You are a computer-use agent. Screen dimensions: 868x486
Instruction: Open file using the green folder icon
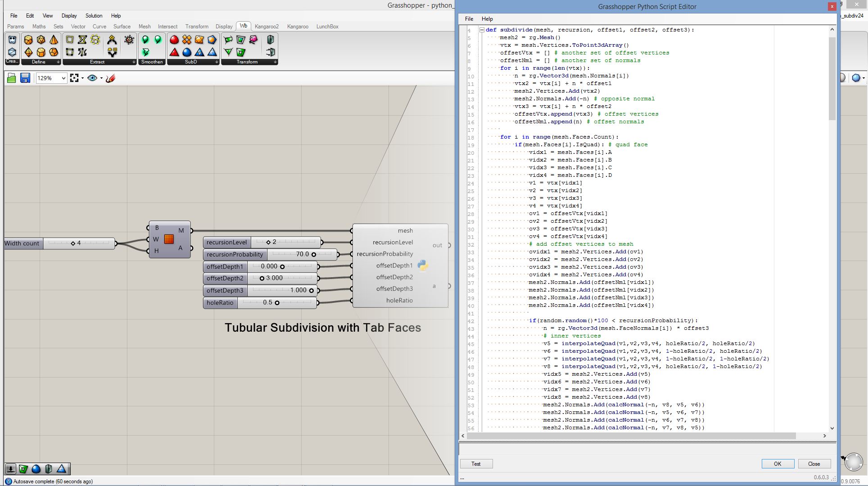click(x=12, y=78)
